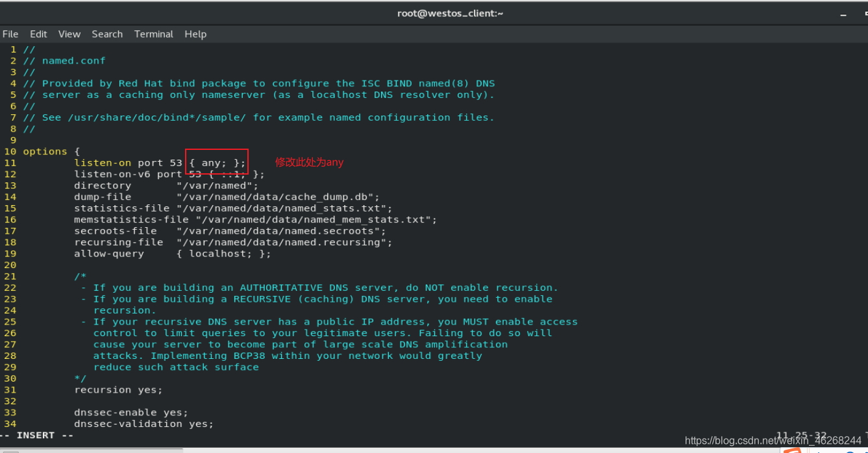Click the 'dnssec-validation yes;' line

144,424
